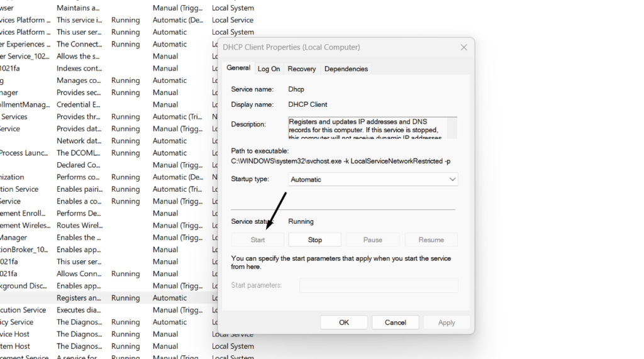644x359 pixels.
Task: Click the Pause service button
Action: coord(372,240)
